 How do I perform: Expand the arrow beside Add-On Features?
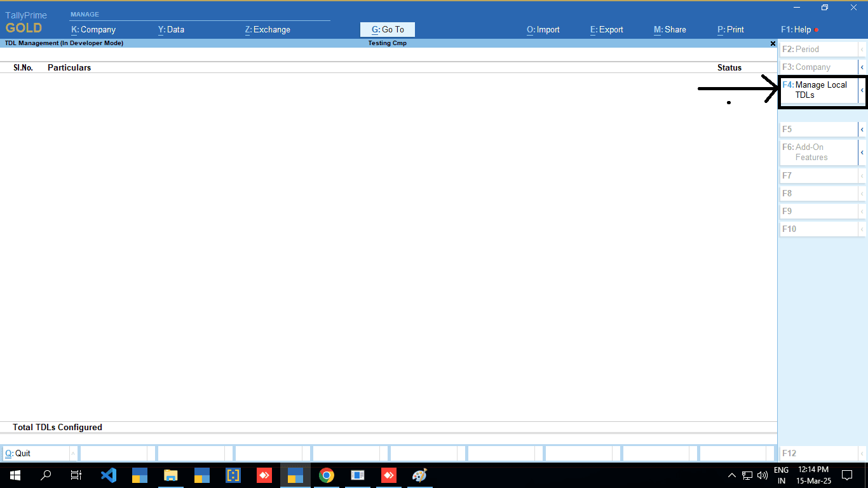pos(862,152)
